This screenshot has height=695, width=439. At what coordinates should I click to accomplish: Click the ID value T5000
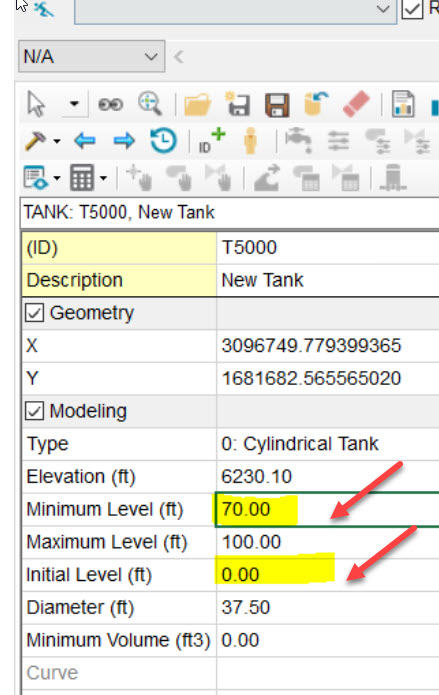[249, 247]
